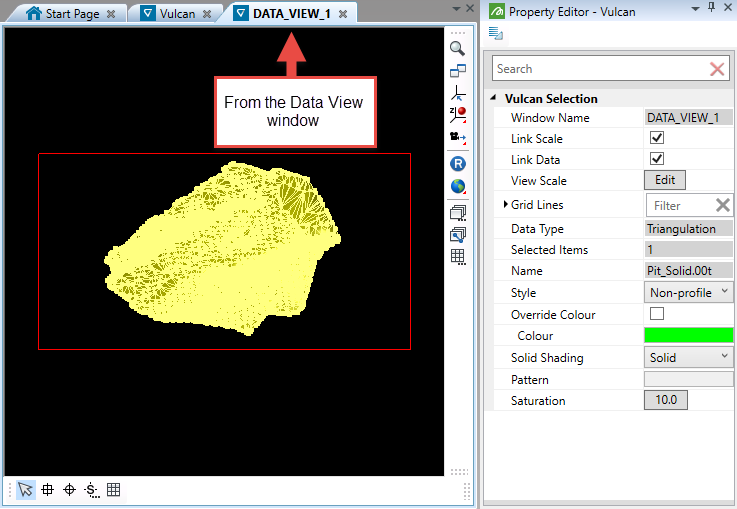Open the Style Non-profile dropdown
The height and width of the screenshot is (509, 737).
tap(688, 293)
